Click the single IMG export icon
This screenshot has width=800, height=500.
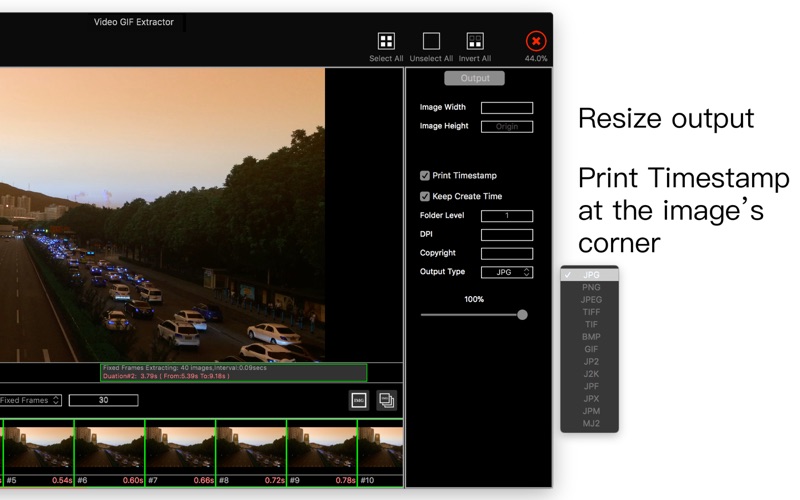pos(359,401)
